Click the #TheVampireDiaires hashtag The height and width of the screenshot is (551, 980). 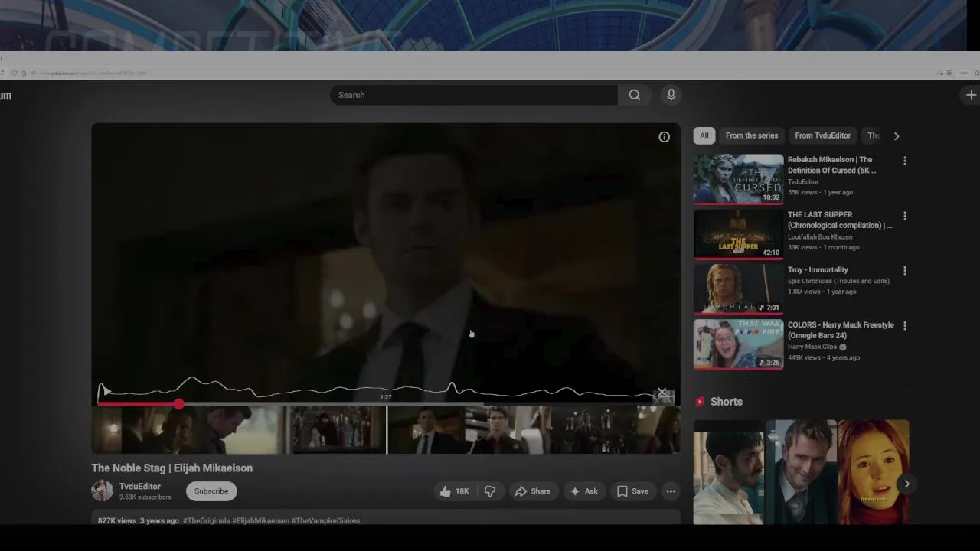[325, 520]
